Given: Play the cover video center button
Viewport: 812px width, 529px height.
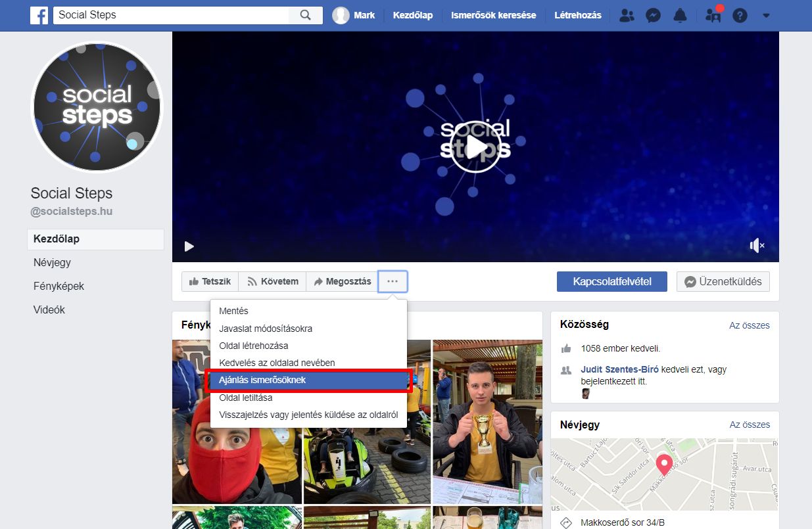Looking at the screenshot, I should pyautogui.click(x=475, y=147).
